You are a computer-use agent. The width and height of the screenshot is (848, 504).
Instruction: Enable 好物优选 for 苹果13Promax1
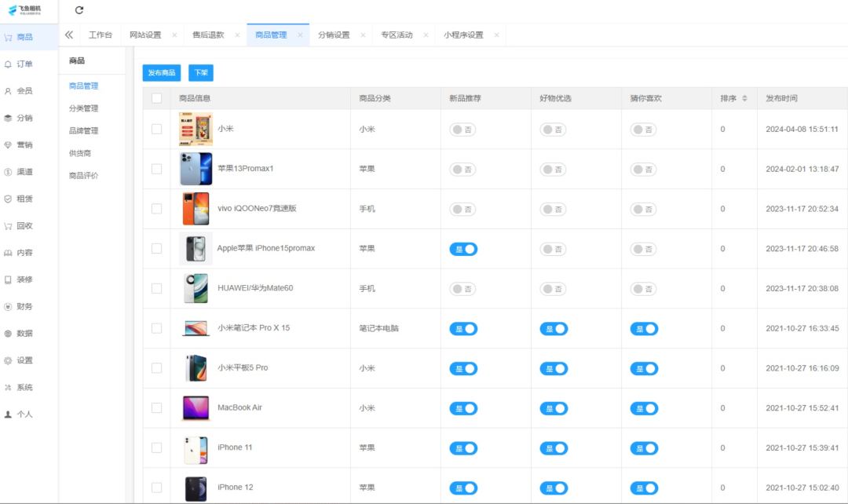coord(553,170)
